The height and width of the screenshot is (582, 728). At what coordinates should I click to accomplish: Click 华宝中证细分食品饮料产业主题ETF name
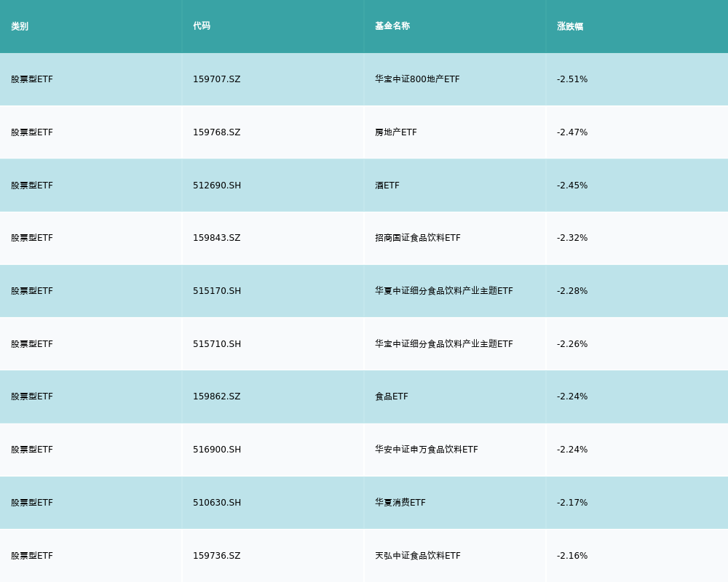[444, 344]
